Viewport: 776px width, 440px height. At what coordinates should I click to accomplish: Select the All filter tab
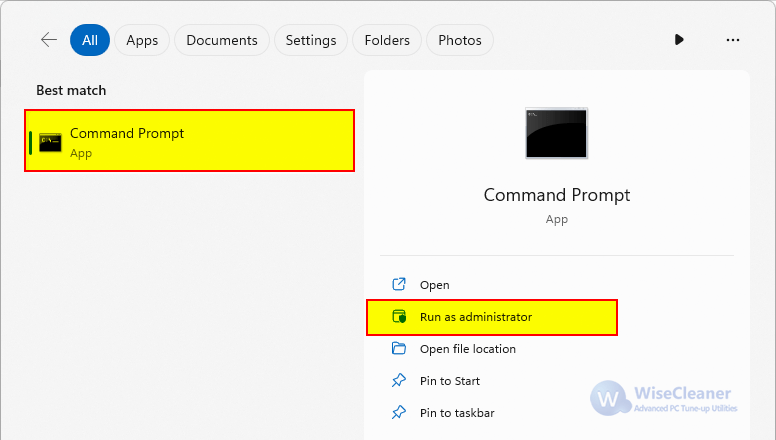click(90, 40)
